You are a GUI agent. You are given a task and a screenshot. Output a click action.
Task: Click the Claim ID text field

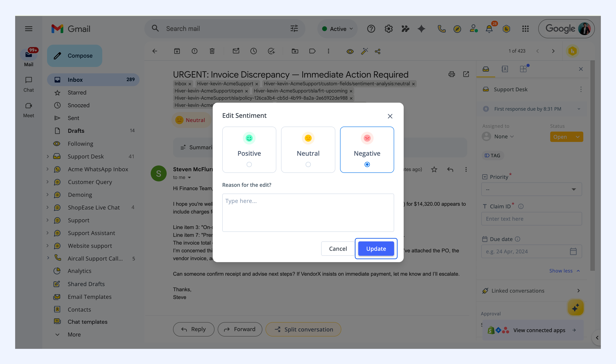click(x=531, y=218)
